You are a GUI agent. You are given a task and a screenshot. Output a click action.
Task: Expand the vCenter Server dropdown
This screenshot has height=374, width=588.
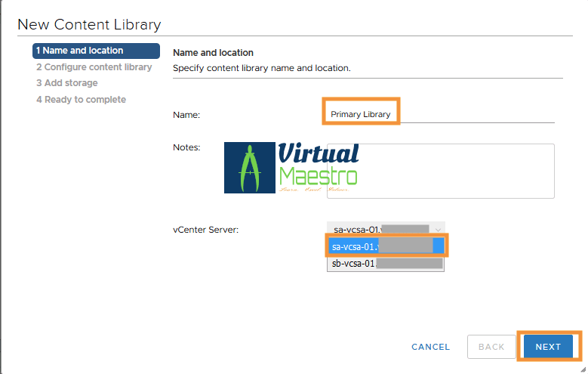tap(386, 229)
